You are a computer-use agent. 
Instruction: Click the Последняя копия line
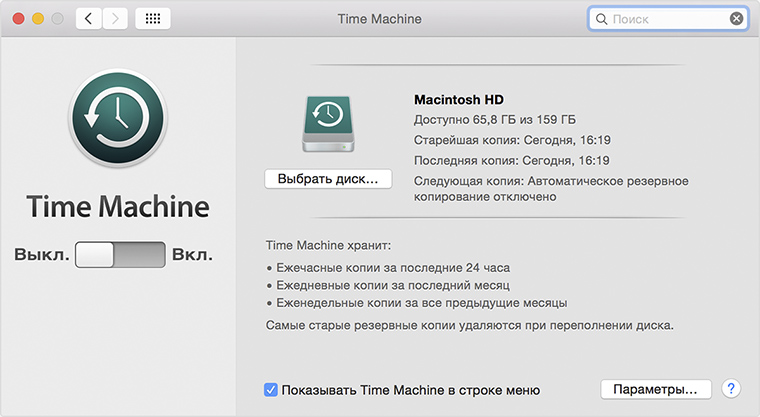click(x=511, y=160)
